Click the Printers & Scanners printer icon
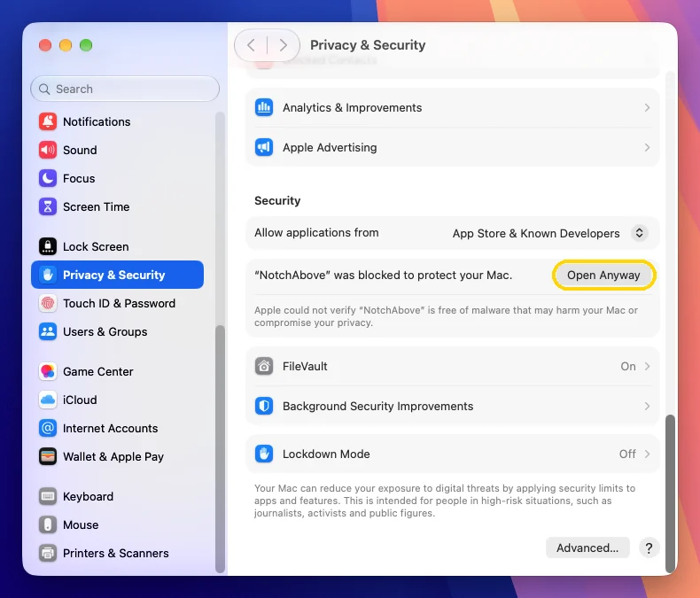This screenshot has height=598, width=700. 48,553
